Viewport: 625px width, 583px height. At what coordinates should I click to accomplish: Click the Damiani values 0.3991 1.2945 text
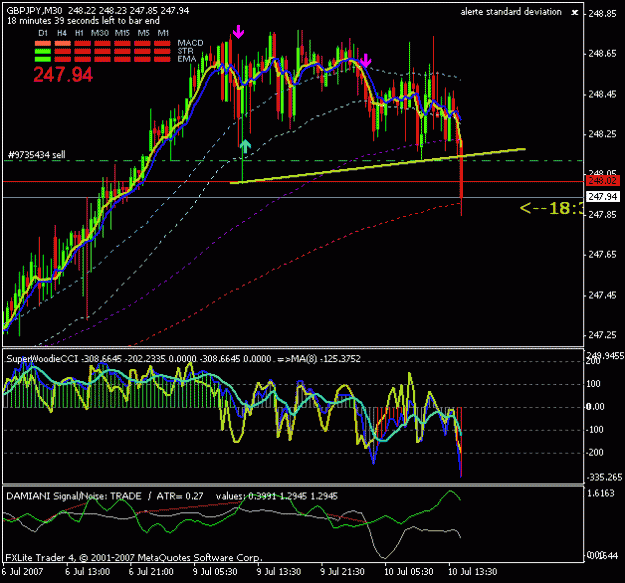pyautogui.click(x=277, y=496)
